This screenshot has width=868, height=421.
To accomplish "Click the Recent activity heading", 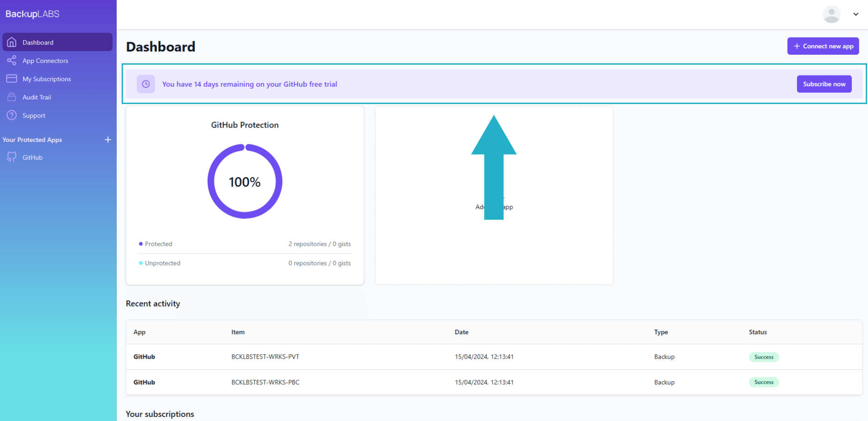I will pyautogui.click(x=153, y=303).
